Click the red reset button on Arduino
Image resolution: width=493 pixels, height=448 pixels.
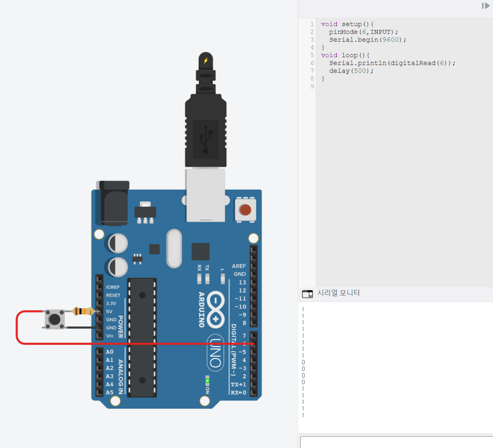pos(245,210)
